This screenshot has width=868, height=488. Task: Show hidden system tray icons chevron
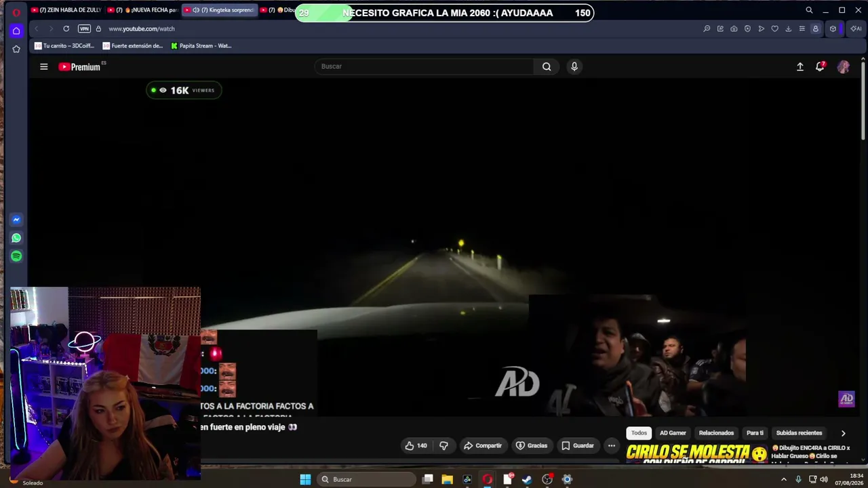pos(784,479)
